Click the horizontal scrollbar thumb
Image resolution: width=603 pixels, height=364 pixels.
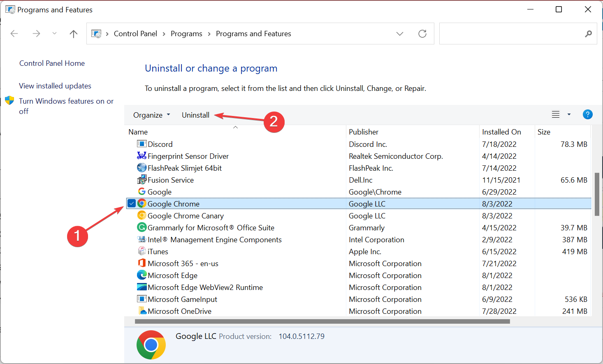322,322
